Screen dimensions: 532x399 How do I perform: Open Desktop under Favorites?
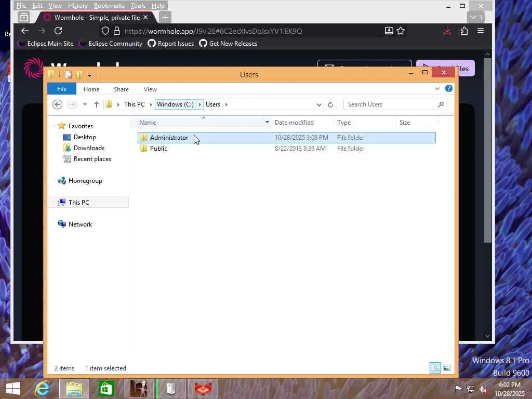tap(85, 137)
